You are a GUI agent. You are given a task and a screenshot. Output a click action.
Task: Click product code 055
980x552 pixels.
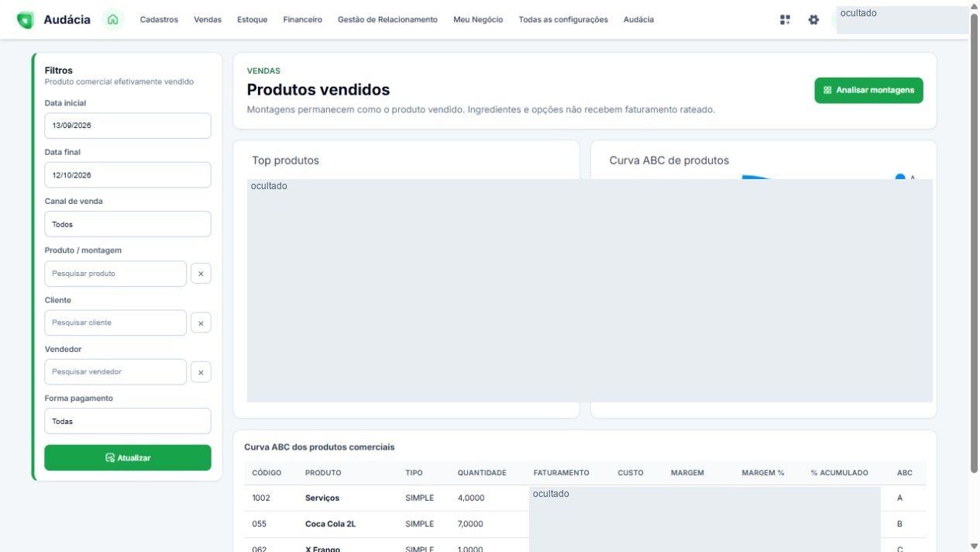pyautogui.click(x=260, y=524)
